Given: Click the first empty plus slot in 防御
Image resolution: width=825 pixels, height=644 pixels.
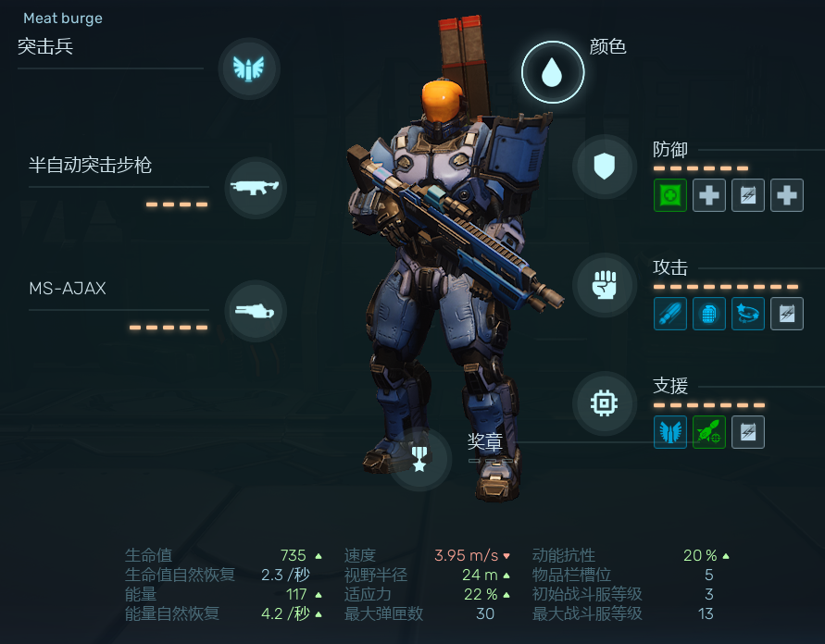Looking at the screenshot, I should coord(709,195).
